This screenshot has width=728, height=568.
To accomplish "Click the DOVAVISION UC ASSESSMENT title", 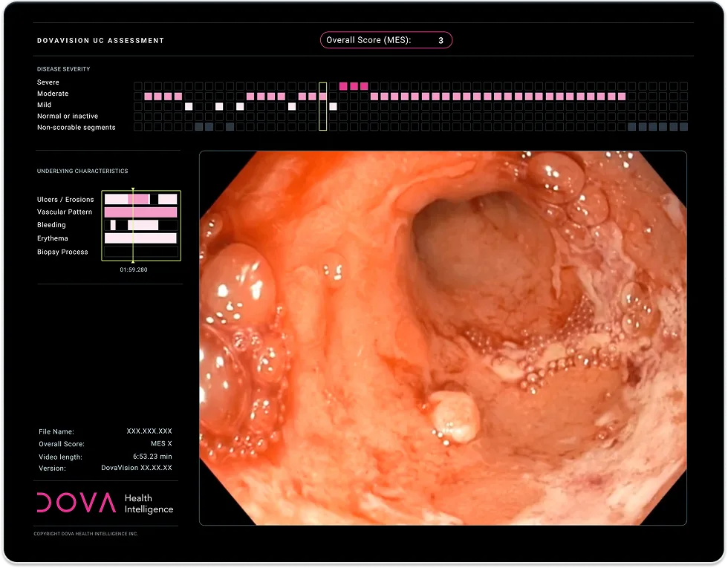I will [100, 41].
